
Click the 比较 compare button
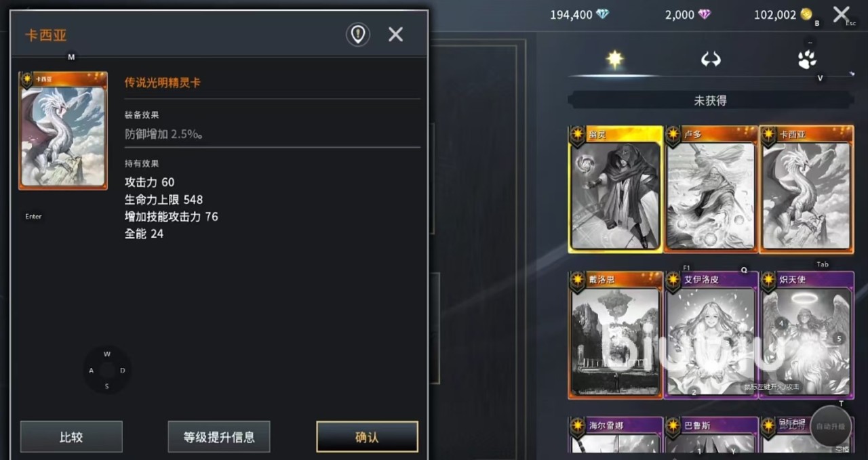point(71,437)
